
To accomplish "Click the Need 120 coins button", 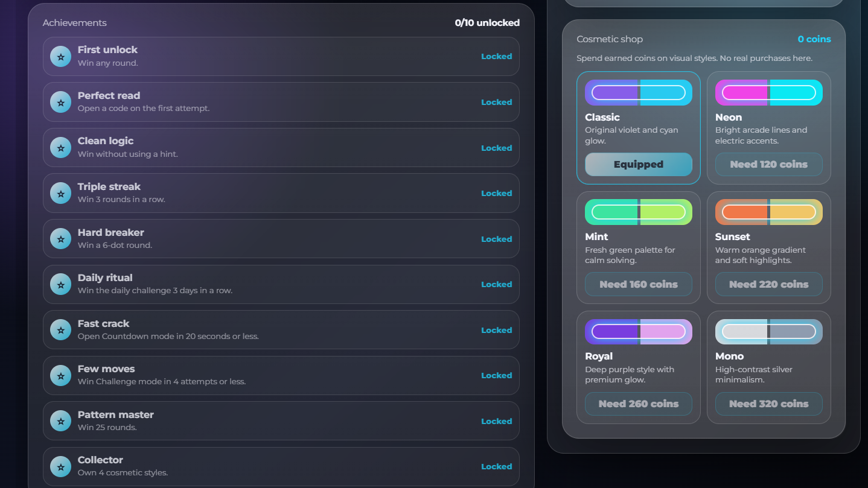I will (769, 165).
